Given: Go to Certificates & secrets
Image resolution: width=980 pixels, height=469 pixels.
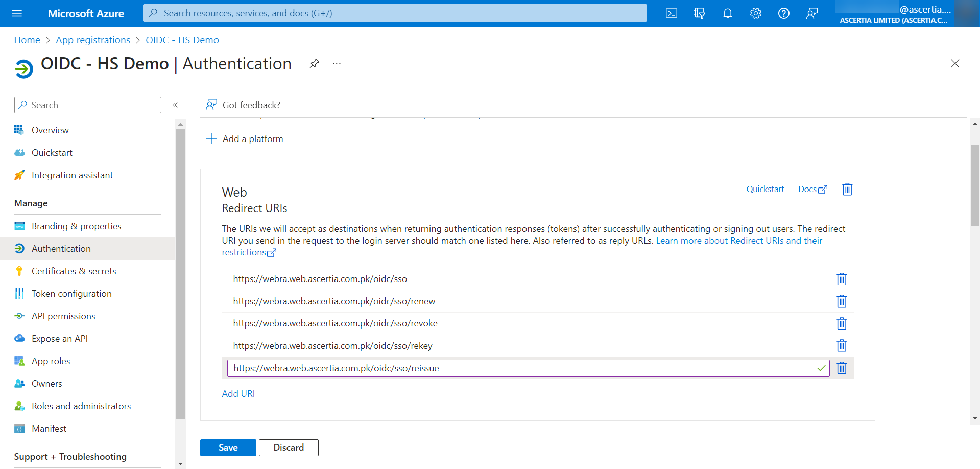Looking at the screenshot, I should point(74,271).
